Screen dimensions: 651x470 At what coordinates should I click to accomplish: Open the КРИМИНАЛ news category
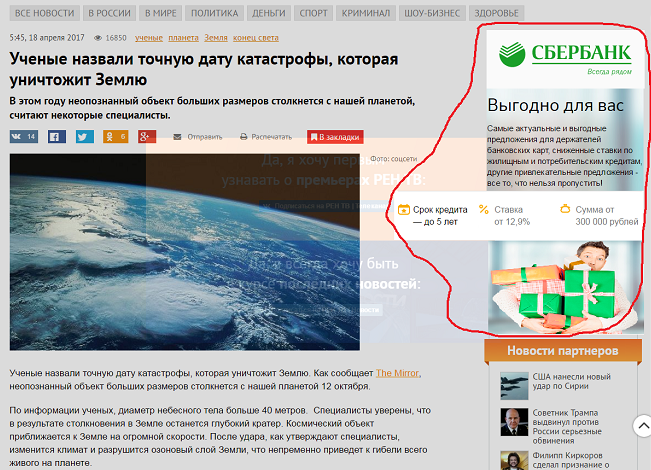366,13
